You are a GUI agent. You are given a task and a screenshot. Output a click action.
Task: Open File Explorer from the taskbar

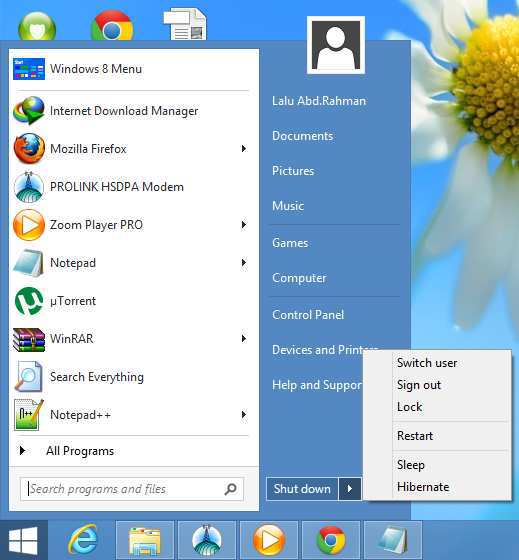tap(145, 540)
